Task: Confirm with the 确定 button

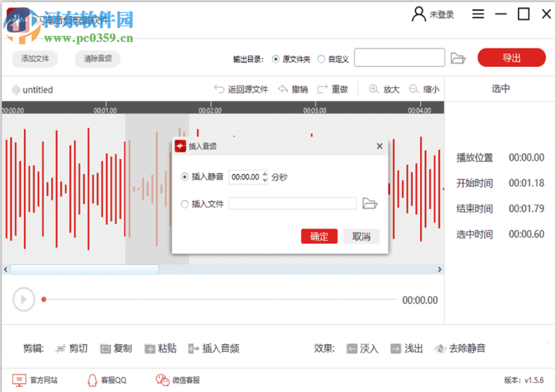Action: pyautogui.click(x=319, y=236)
